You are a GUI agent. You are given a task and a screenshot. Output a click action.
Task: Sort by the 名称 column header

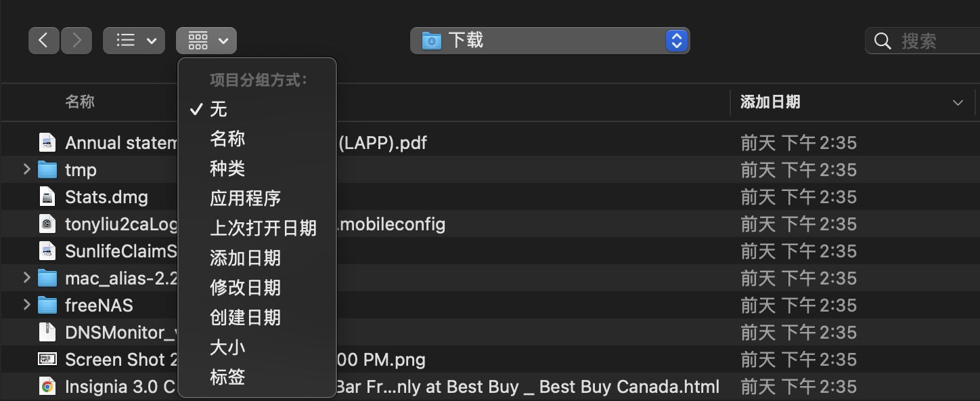(80, 102)
